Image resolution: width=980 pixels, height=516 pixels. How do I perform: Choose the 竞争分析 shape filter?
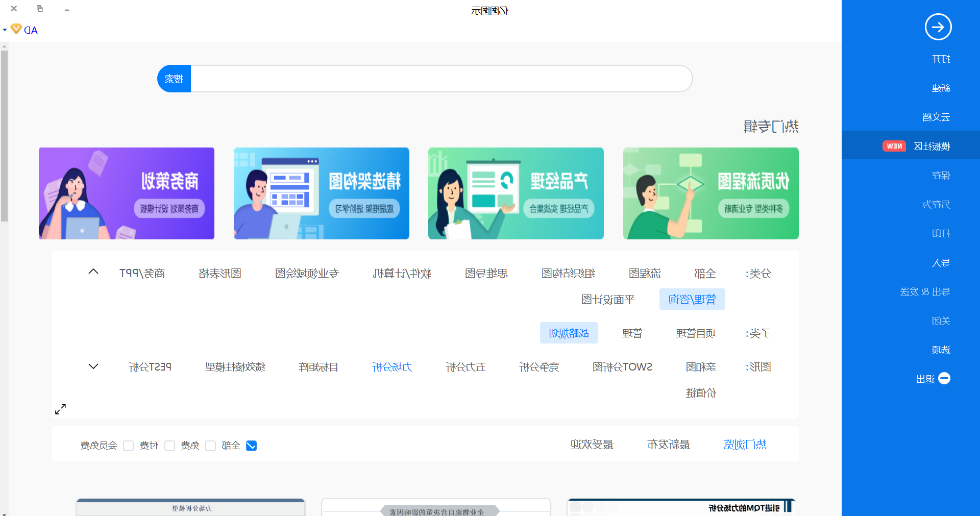[539, 367]
